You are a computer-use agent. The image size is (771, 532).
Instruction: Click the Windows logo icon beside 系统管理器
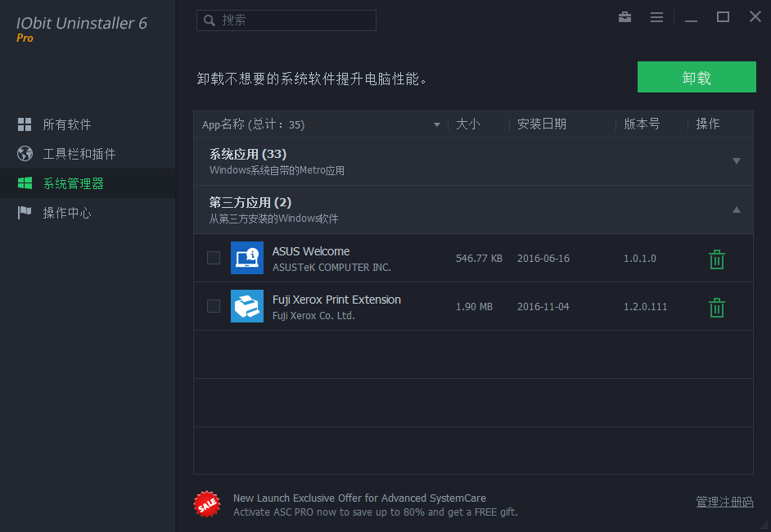click(x=25, y=183)
